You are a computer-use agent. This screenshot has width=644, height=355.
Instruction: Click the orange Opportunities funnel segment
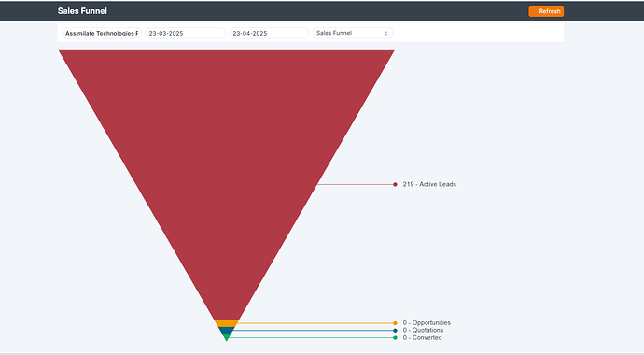226,323
